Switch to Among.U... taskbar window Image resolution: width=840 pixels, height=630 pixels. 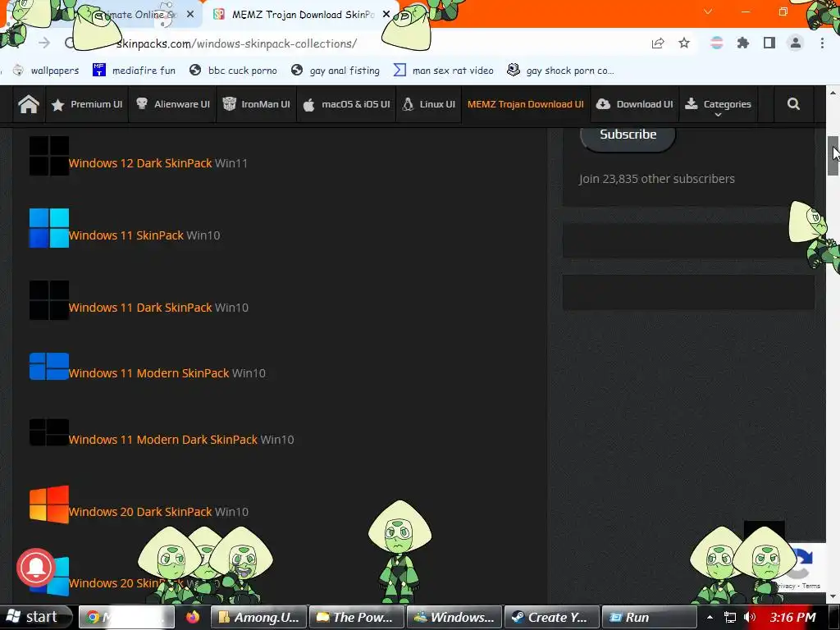(258, 617)
